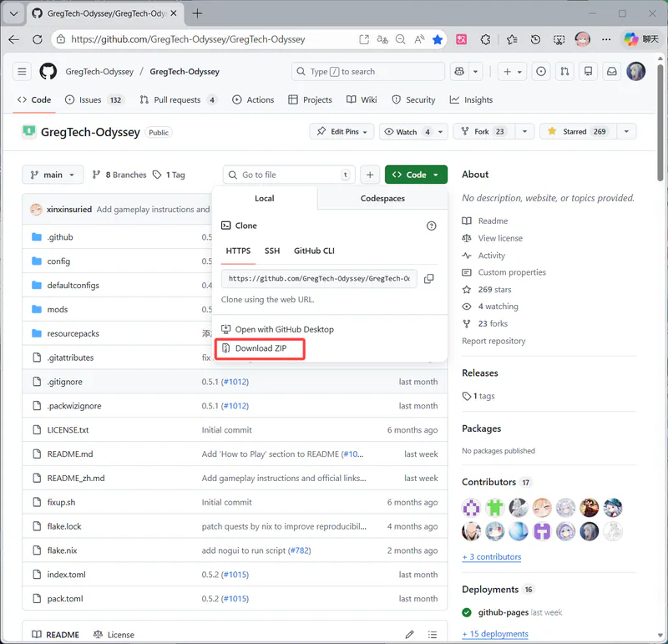
Task: Open the View license link
Action: tap(500, 238)
